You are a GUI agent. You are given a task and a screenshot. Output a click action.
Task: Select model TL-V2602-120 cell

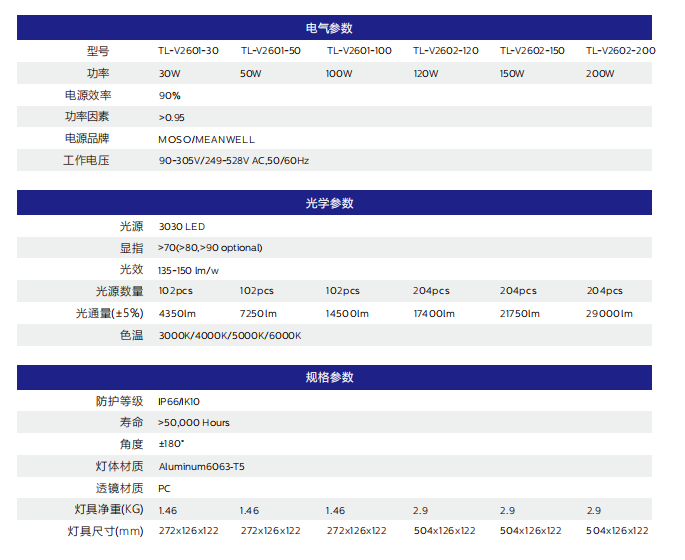[445, 51]
